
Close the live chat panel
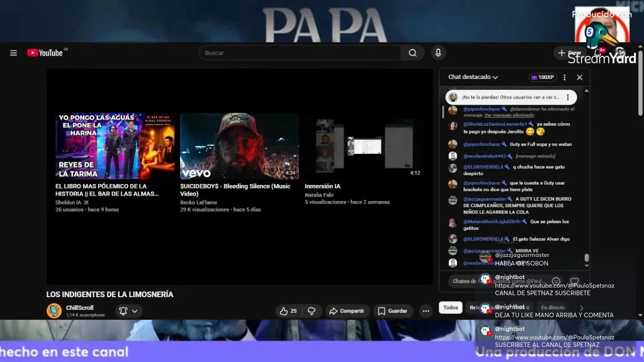tap(580, 77)
